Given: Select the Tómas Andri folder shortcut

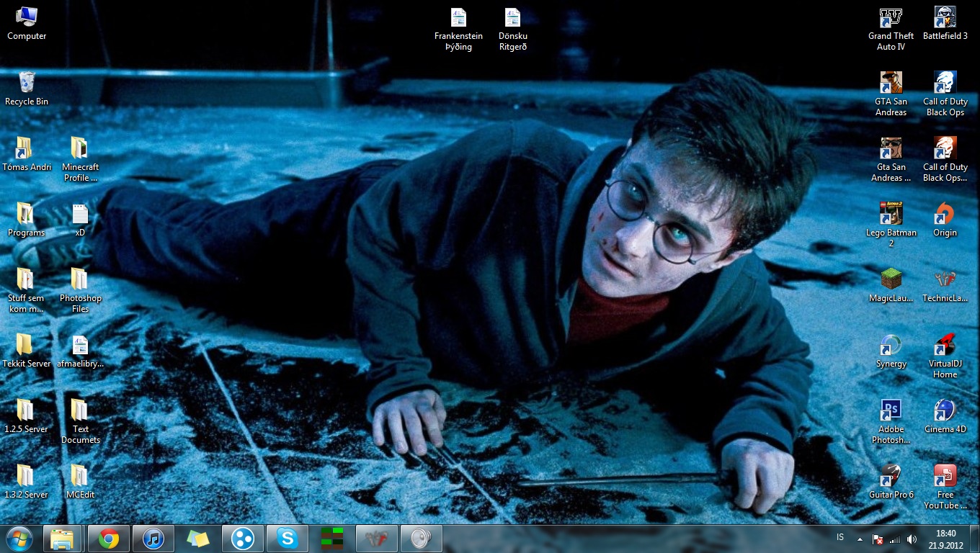Looking at the screenshot, I should tap(27, 155).
